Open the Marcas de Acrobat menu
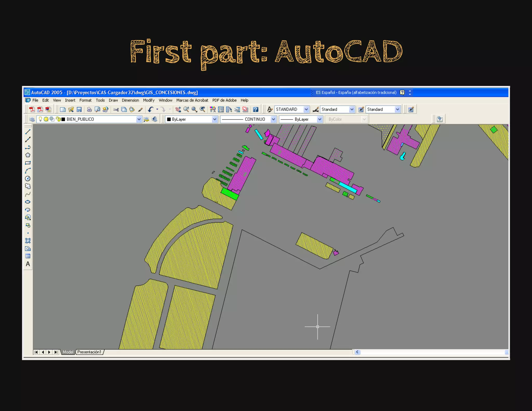This screenshot has width=532, height=411. click(x=192, y=100)
